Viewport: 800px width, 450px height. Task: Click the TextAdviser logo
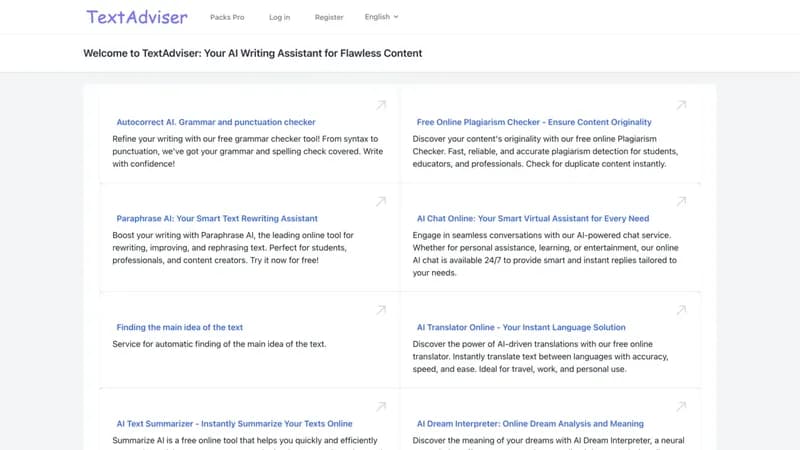point(137,17)
